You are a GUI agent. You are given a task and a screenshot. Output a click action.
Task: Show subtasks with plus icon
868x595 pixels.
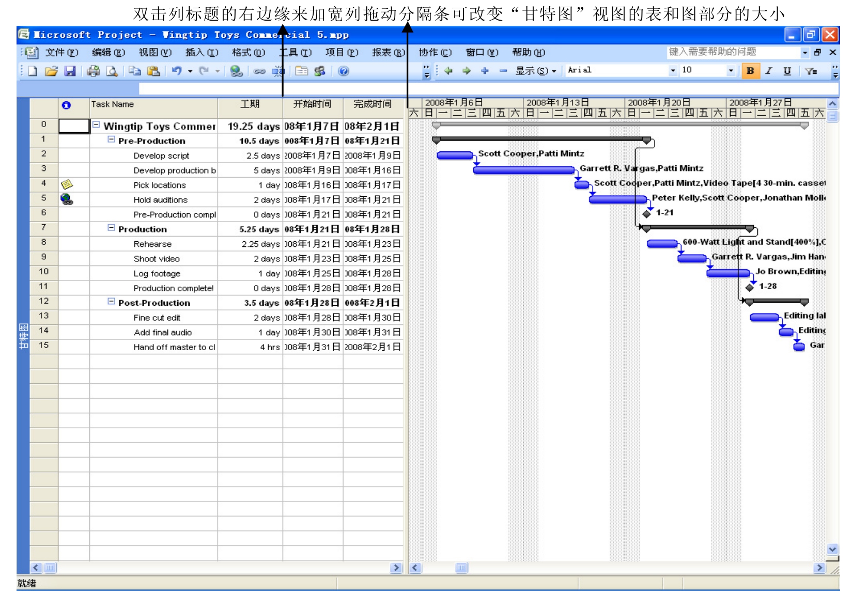pos(485,71)
